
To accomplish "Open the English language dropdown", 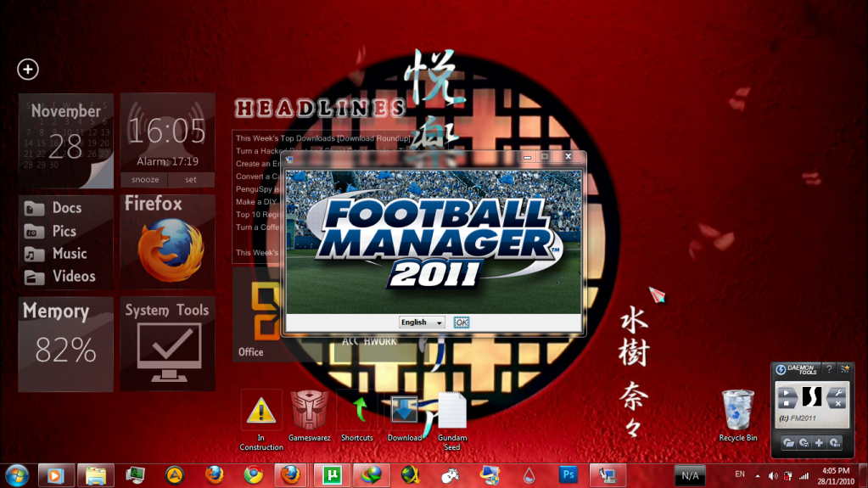I will [422, 323].
